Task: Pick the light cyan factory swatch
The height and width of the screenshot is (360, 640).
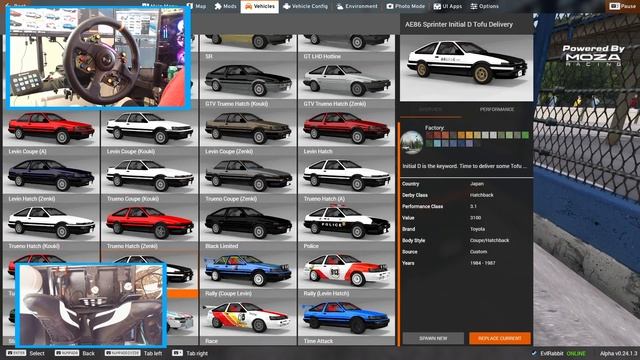Action: click(x=437, y=143)
